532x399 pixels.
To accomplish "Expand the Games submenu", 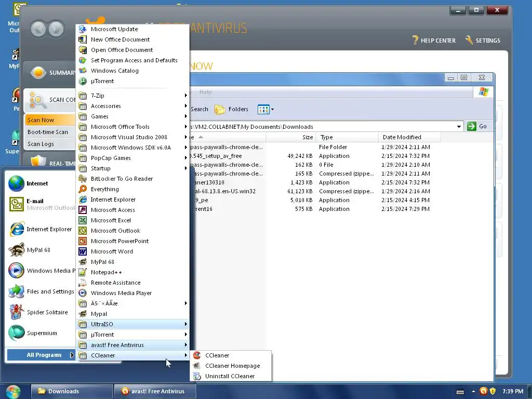I will tap(132, 116).
